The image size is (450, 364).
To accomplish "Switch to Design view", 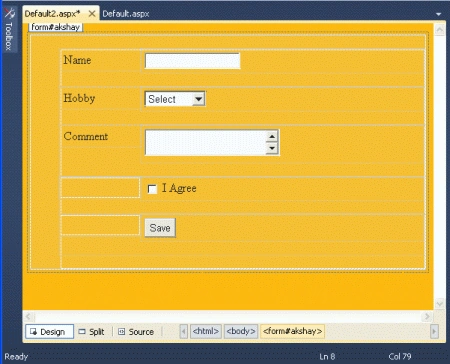I will [49, 332].
